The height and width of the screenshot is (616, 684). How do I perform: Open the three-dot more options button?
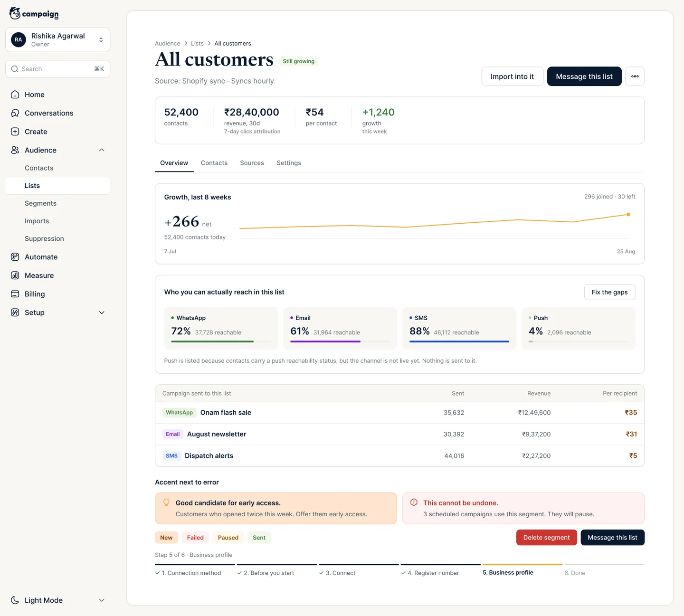(x=635, y=76)
